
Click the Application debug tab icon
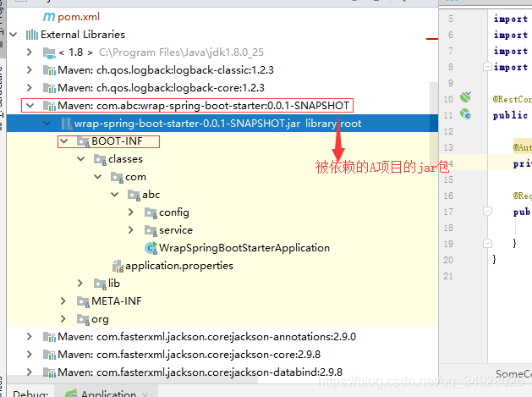(x=71, y=394)
